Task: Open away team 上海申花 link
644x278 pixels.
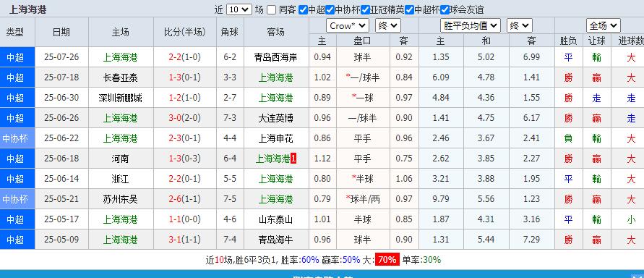Action: pyautogui.click(x=276, y=138)
